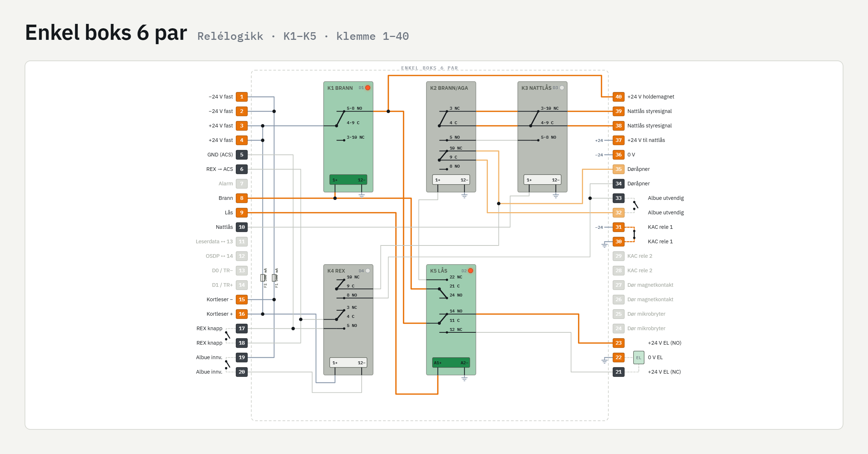Select K2 BRANN/AGA coil 1+ 12−

[x=451, y=180]
